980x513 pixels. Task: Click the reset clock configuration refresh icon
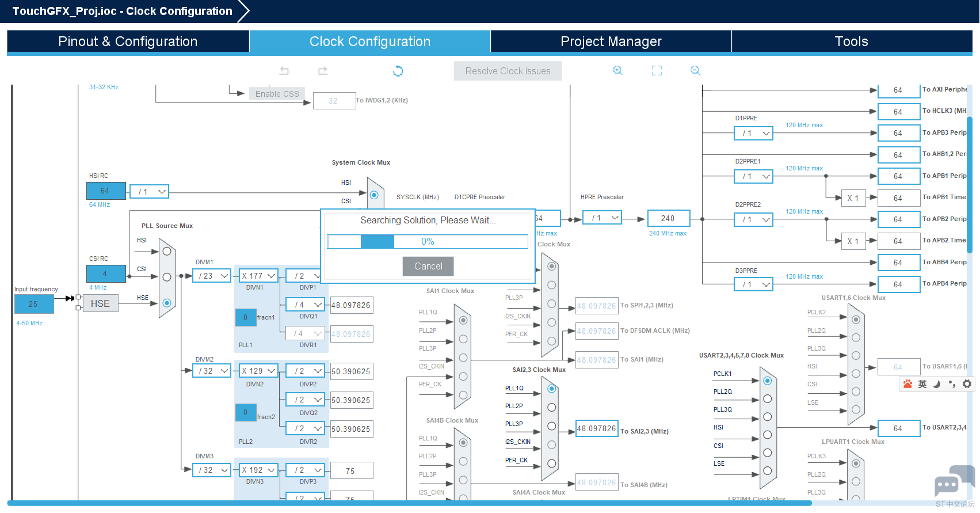click(x=398, y=71)
